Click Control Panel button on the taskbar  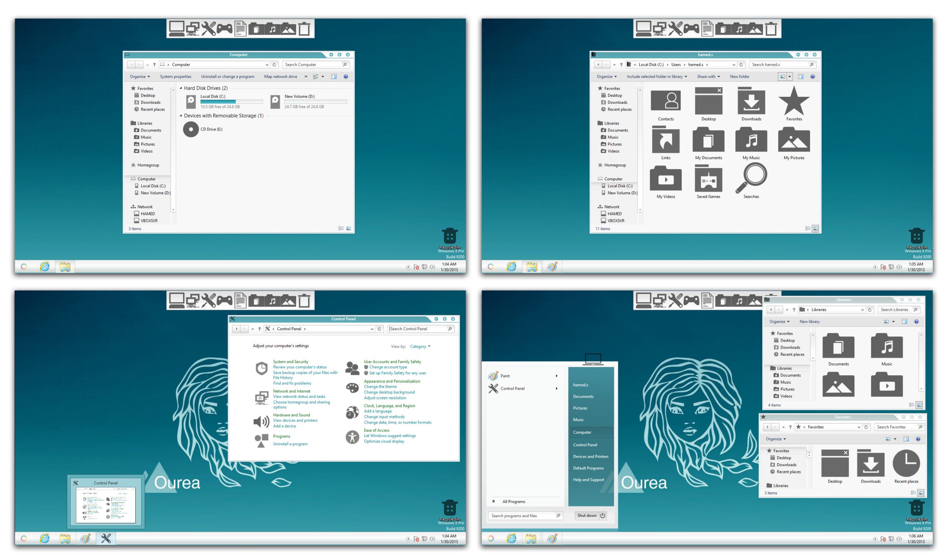106,539
